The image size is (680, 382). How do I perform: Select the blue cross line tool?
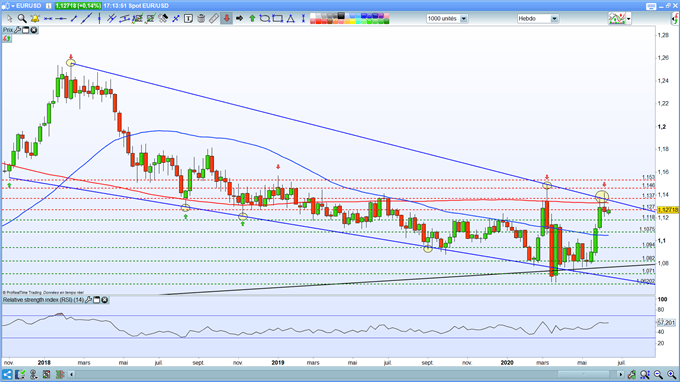(x=176, y=19)
